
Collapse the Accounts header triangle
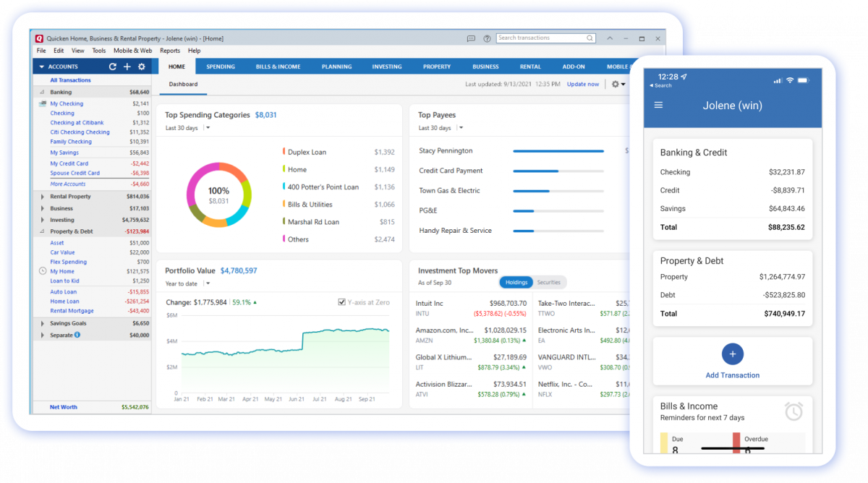click(42, 67)
